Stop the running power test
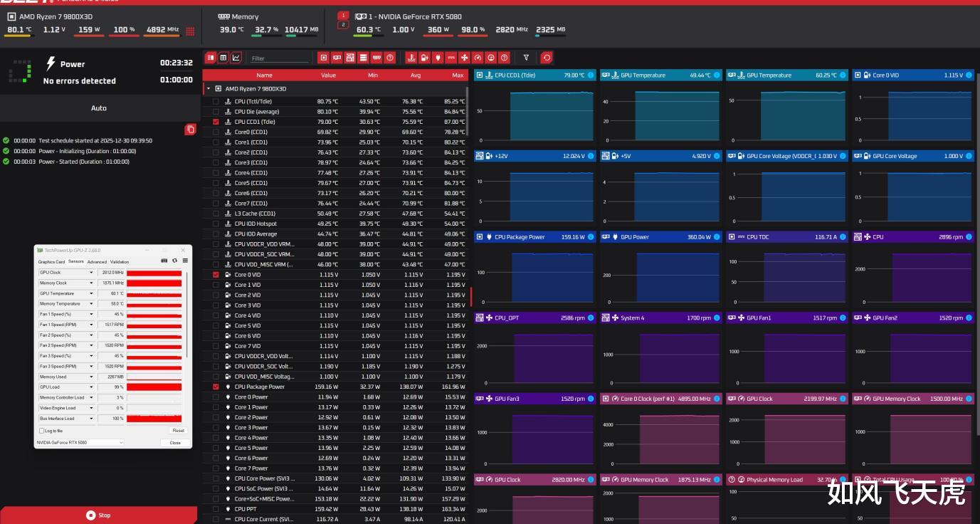This screenshot has width=980, height=524. [x=98, y=515]
